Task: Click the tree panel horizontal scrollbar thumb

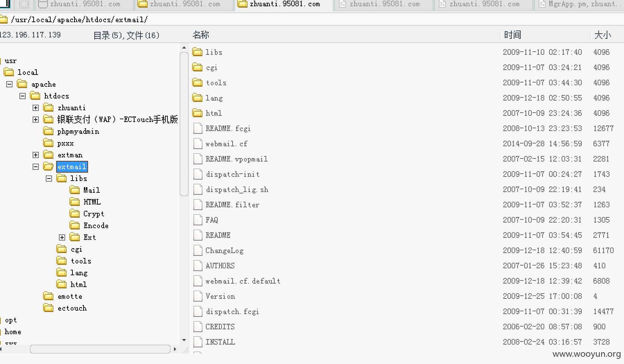Action: pyautogui.click(x=100, y=349)
